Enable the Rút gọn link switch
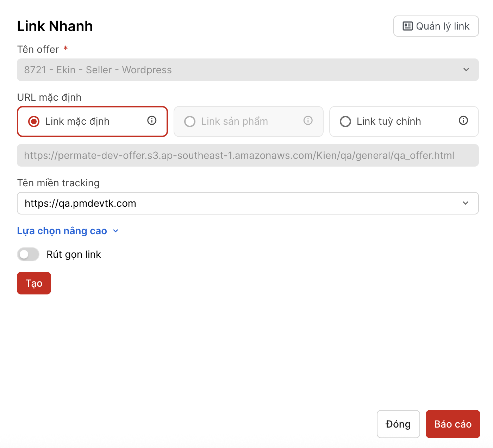Image resolution: width=493 pixels, height=448 pixels. pos(28,254)
